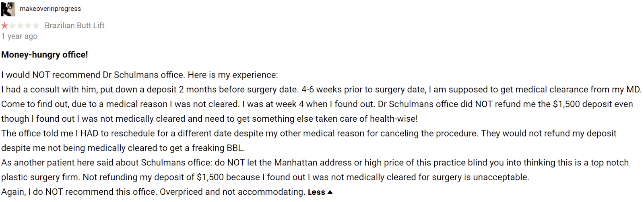The image size is (644, 202).
Task: Click the "1 year ago" timestamp
Action: pyautogui.click(x=19, y=36)
